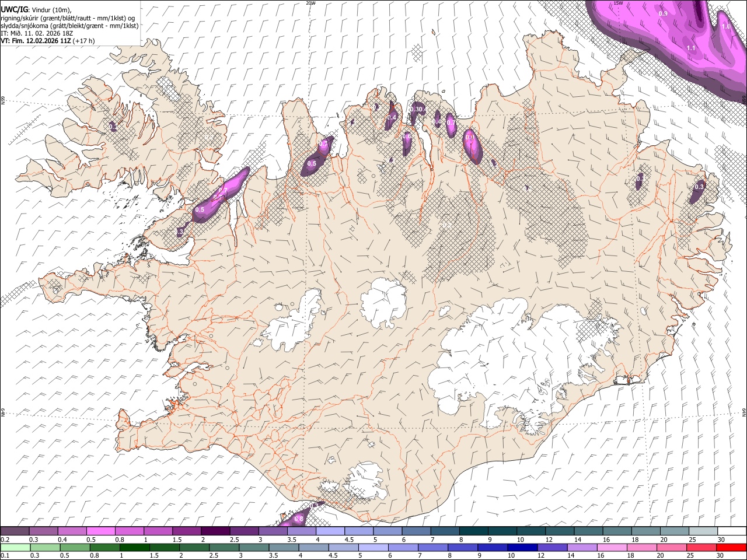Pick the navy blue 10–12 lower legend swatch
The image size is (747, 560).
click(522, 548)
